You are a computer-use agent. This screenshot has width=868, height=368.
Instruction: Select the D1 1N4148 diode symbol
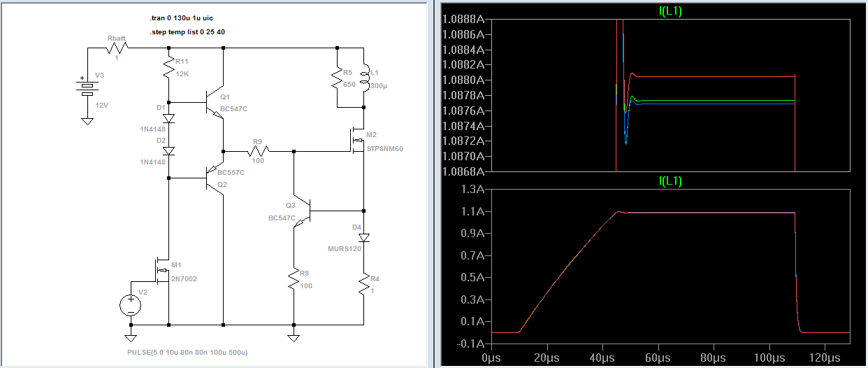tap(168, 118)
